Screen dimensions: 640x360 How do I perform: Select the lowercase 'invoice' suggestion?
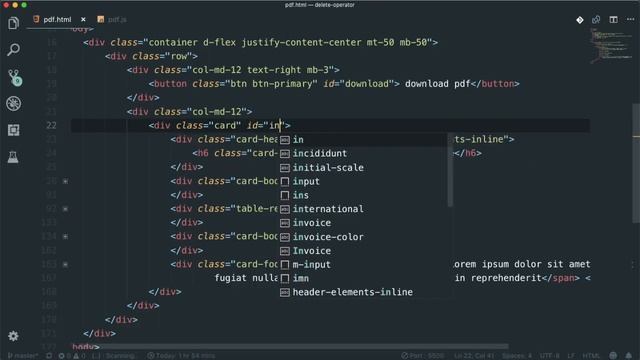363,223
